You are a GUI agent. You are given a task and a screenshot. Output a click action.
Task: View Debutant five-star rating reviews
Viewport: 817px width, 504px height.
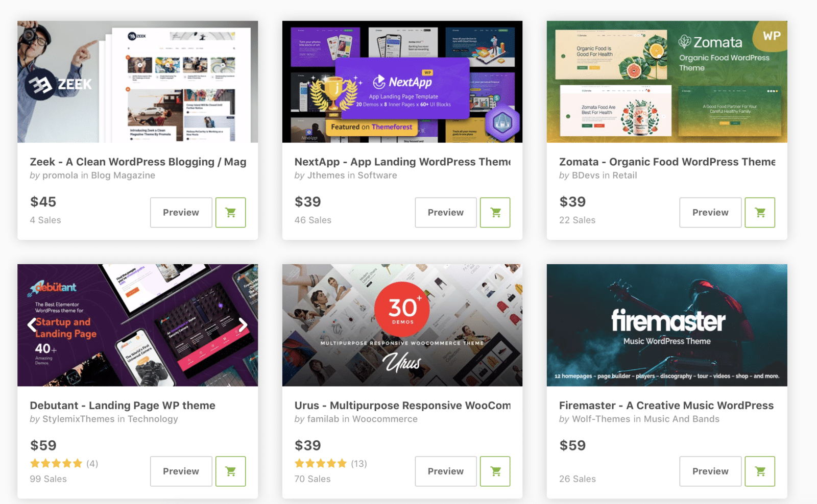(64, 463)
